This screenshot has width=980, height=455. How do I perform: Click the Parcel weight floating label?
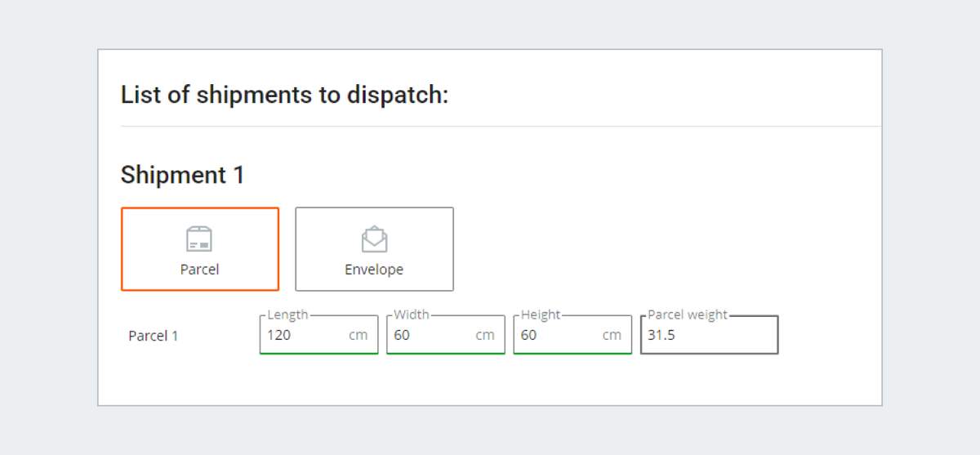tap(688, 314)
